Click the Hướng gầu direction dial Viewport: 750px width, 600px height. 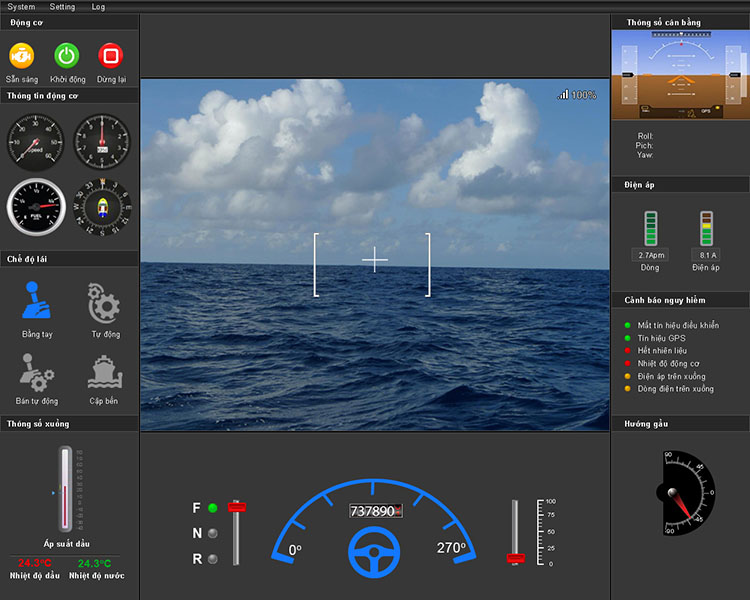point(685,492)
